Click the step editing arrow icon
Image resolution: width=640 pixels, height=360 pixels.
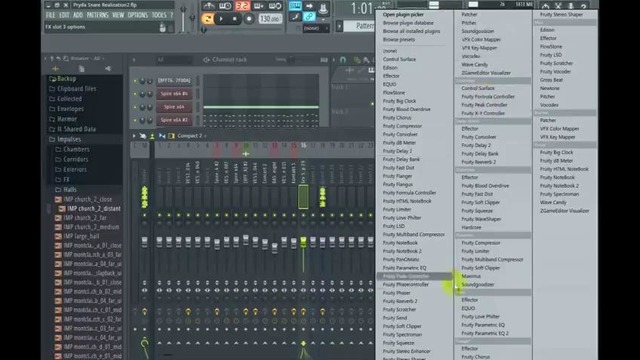coord(309,6)
